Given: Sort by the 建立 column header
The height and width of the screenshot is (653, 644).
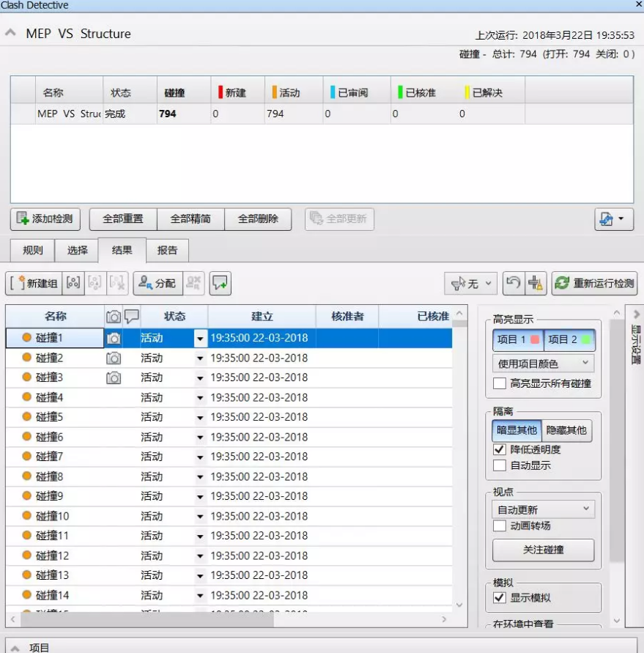Looking at the screenshot, I should click(262, 317).
